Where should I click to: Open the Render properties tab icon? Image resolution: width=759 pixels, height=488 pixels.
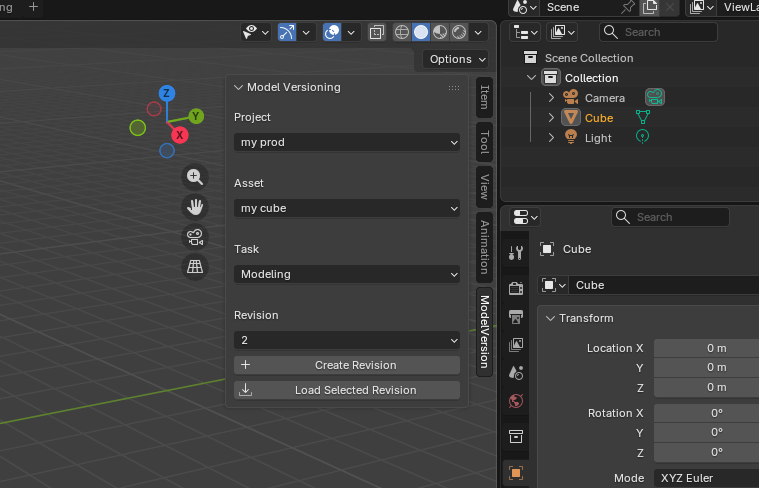[x=516, y=288]
